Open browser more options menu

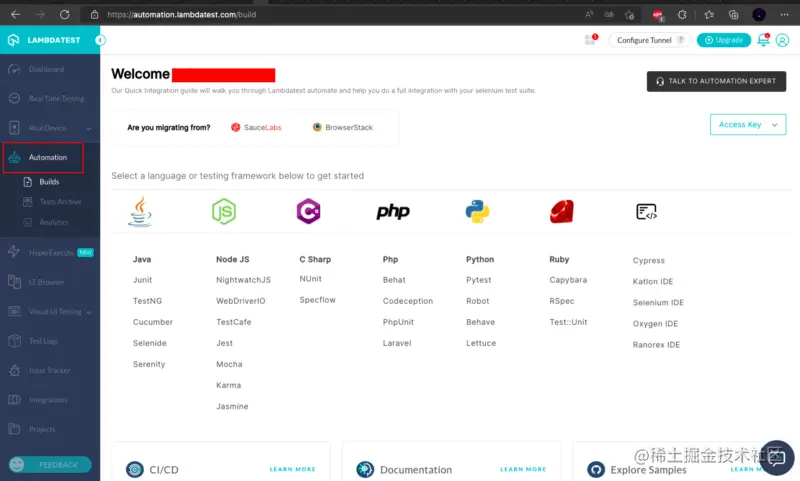coord(784,15)
